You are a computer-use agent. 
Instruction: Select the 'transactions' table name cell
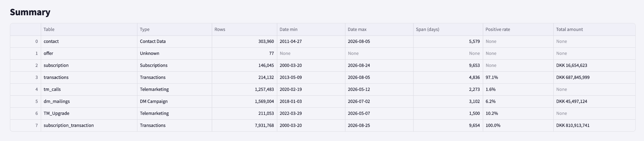click(89, 77)
